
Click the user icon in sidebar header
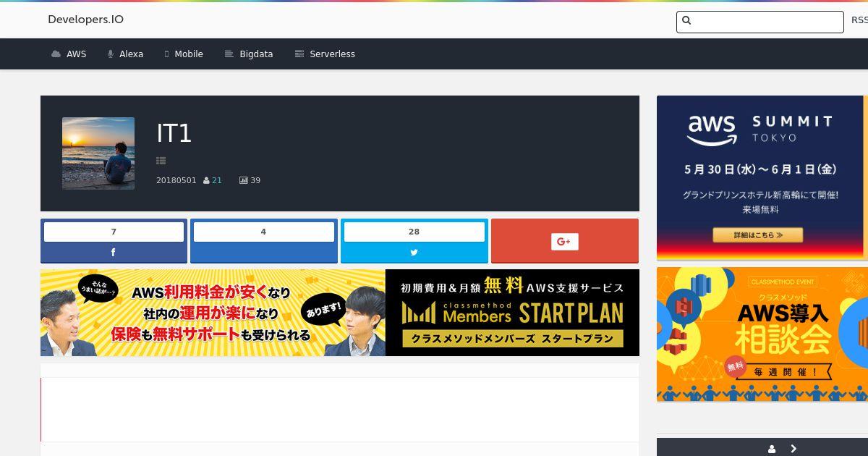[772, 449]
